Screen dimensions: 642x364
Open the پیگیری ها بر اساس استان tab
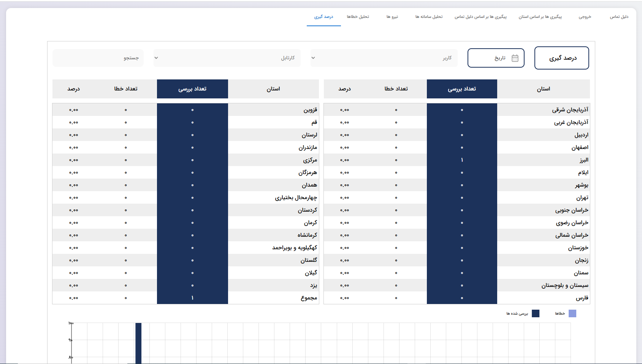(x=540, y=17)
